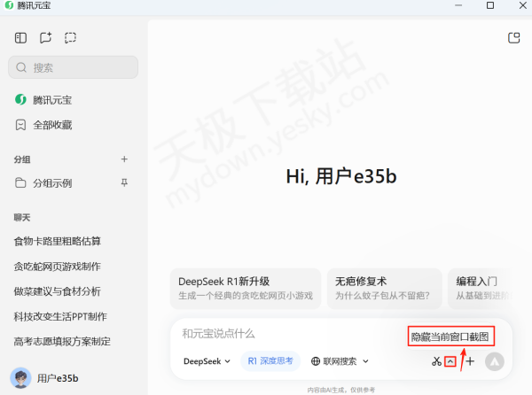
Task: Select the DeepSeek R1新升级 suggestion card
Action: pyautogui.click(x=246, y=289)
